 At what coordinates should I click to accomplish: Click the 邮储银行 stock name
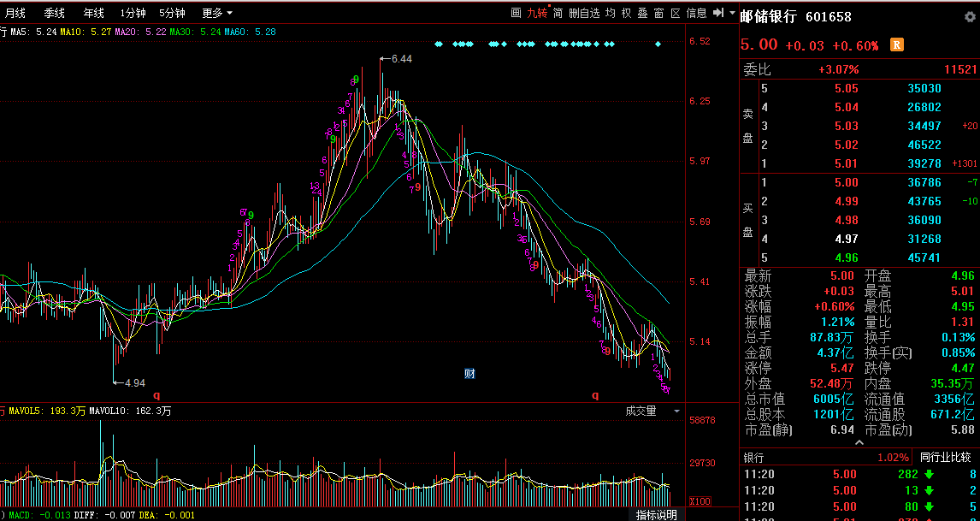[769, 17]
